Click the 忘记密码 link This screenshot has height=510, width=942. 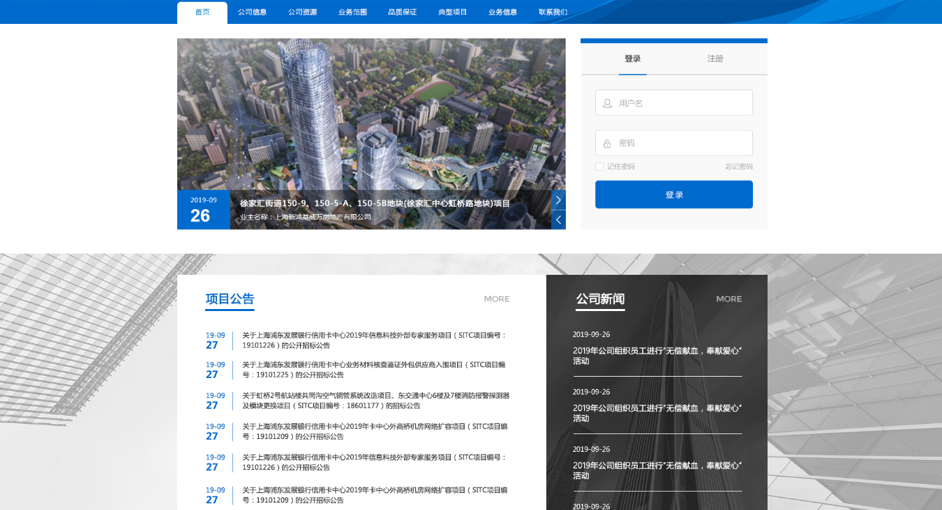[x=738, y=167]
